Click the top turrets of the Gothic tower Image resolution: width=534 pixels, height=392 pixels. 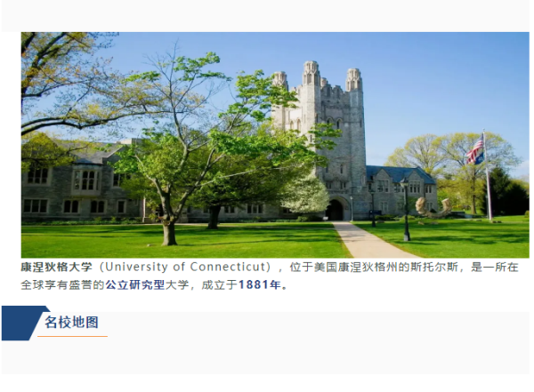click(317, 76)
